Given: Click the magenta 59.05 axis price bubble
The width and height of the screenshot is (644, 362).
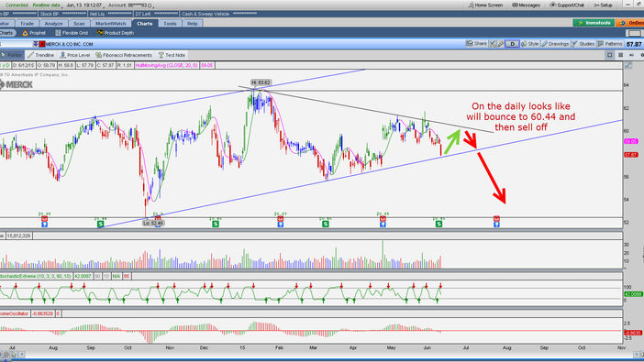Looking at the screenshot, I should [631, 141].
